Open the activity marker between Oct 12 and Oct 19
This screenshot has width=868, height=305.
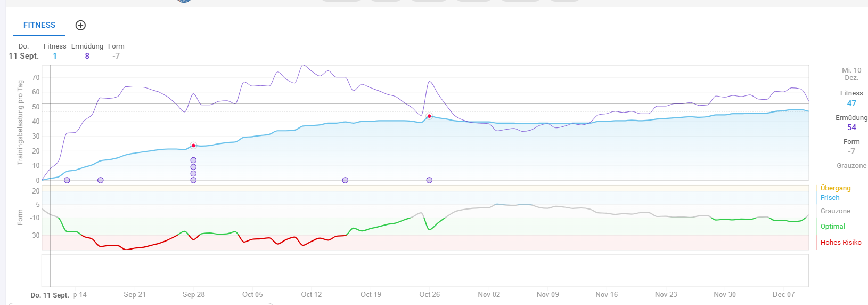345,180
